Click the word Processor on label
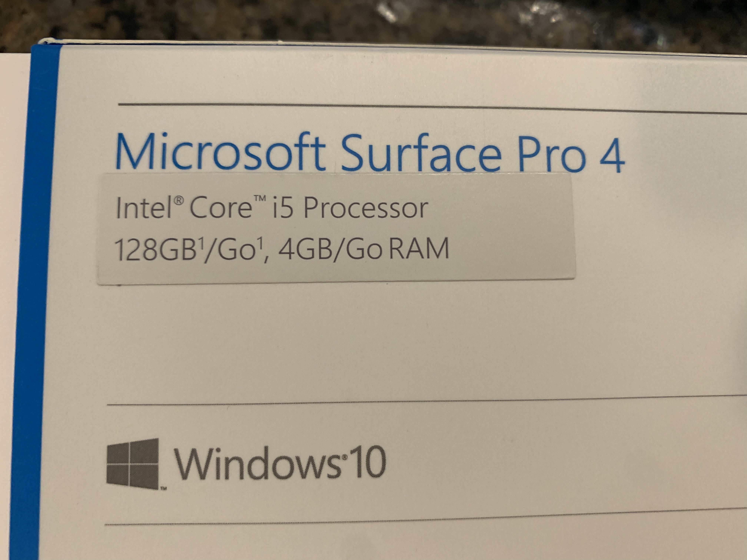Image resolution: width=747 pixels, height=560 pixels. tap(366, 208)
